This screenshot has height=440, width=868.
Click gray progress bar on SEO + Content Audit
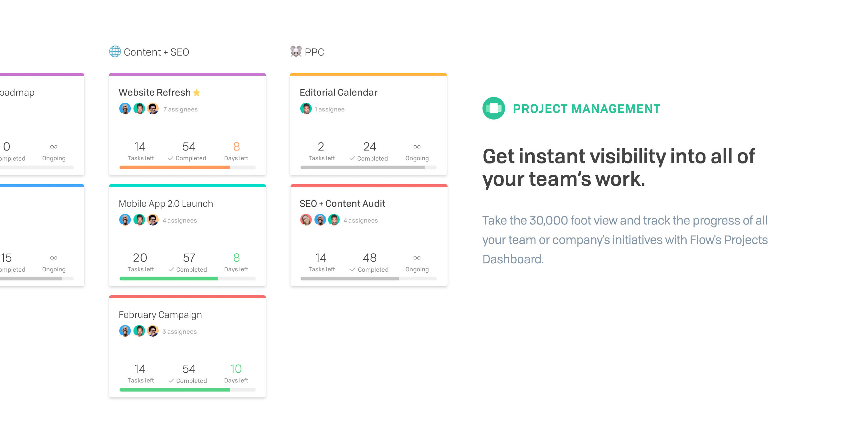click(x=349, y=278)
